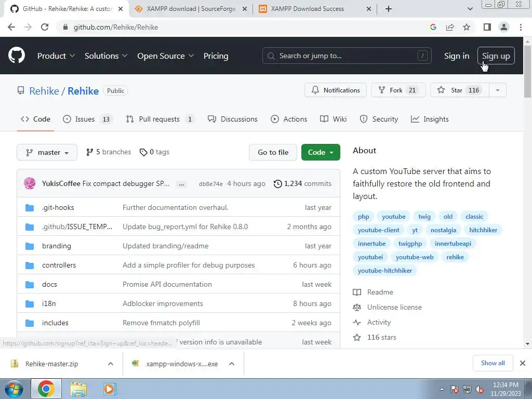This screenshot has width=532, height=399.
Task: Close the downloads bar
Action: [x=523, y=363]
